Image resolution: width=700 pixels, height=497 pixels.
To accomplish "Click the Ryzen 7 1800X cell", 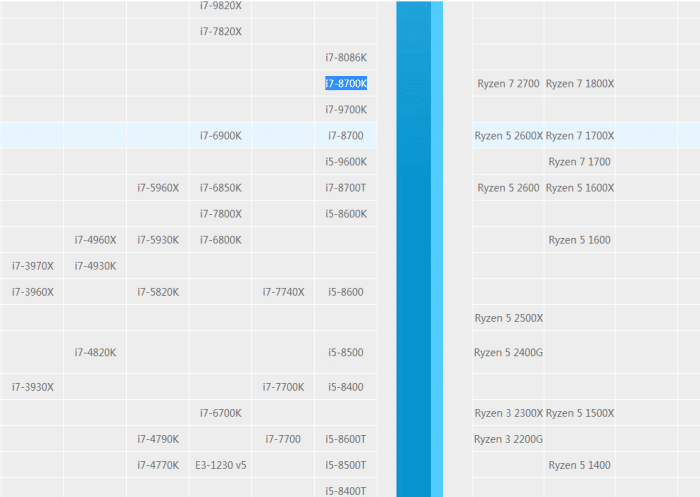I will (x=579, y=84).
